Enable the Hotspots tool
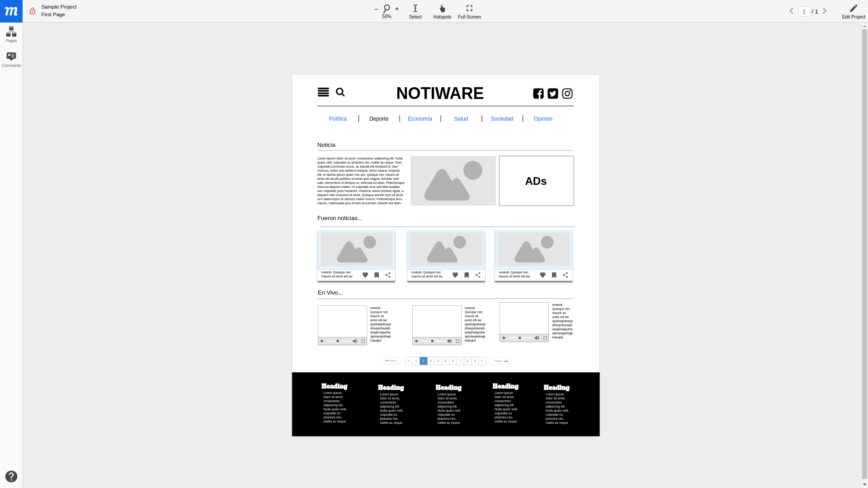This screenshot has height=488, width=868. pos(442,12)
